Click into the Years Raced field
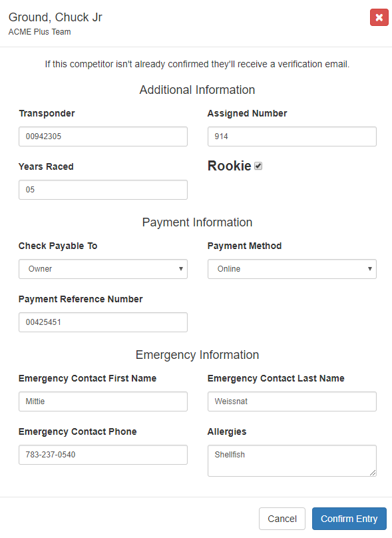392x538 pixels. pyautogui.click(x=103, y=190)
